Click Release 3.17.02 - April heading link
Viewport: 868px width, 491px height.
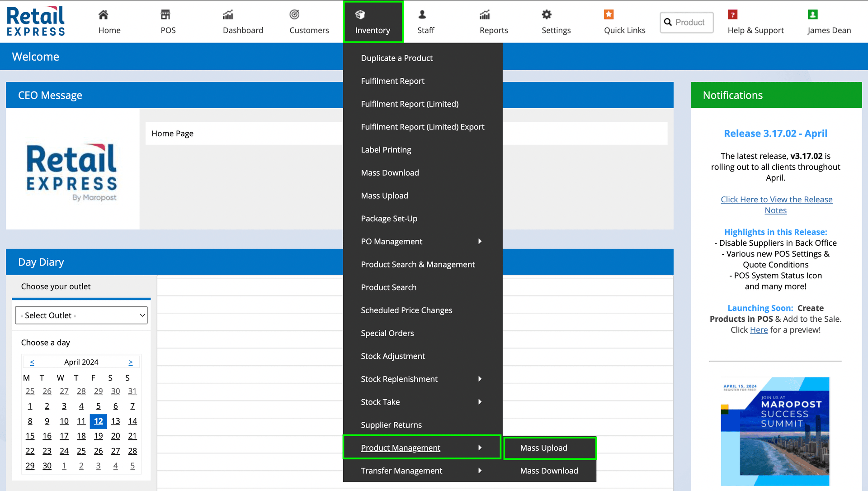[775, 133]
